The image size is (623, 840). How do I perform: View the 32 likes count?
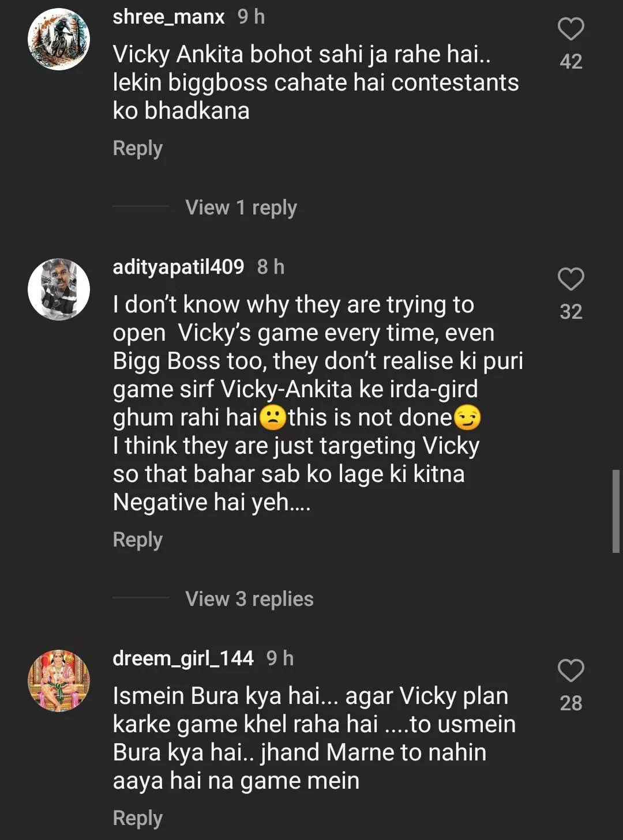(x=571, y=312)
